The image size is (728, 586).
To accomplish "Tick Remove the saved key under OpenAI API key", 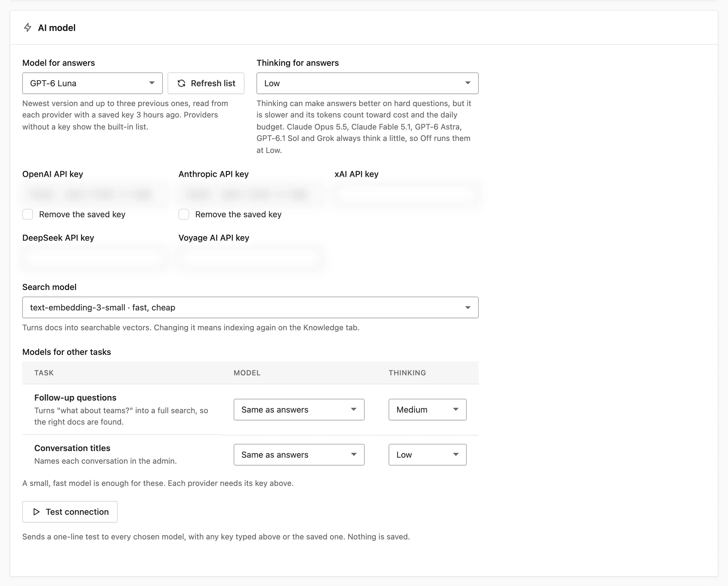I will [x=28, y=214].
